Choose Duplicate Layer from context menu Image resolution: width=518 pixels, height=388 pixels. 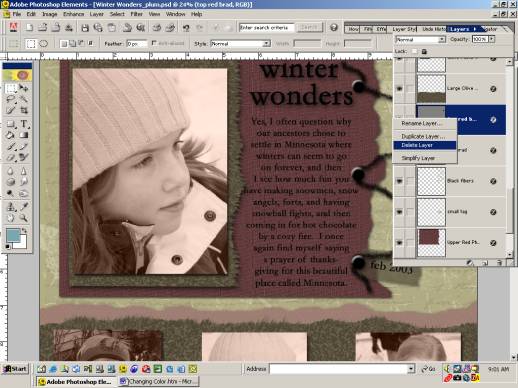point(424,136)
